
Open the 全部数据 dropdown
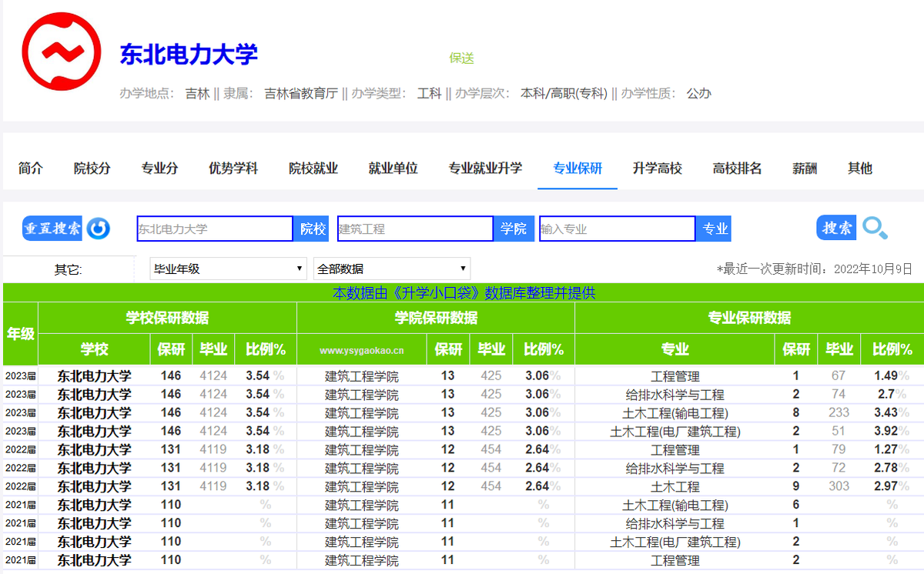pyautogui.click(x=392, y=269)
